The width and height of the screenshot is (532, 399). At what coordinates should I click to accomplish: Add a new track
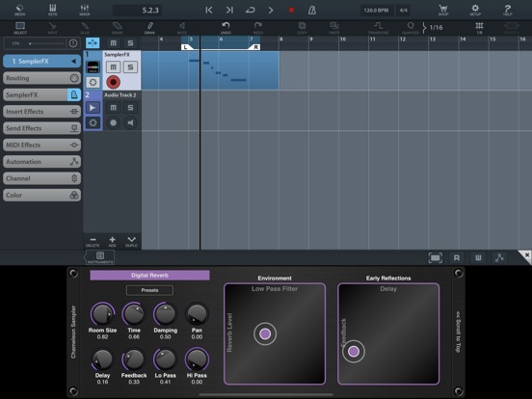(x=113, y=242)
